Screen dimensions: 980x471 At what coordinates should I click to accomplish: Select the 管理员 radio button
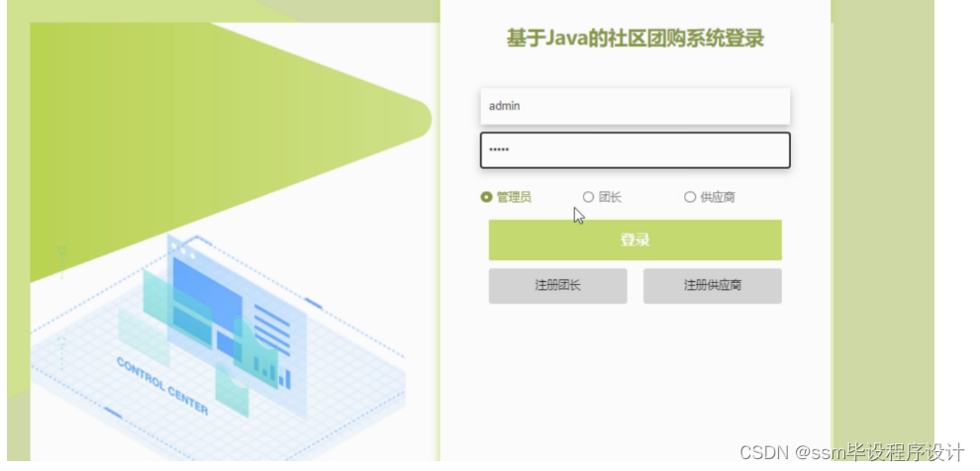click(486, 197)
